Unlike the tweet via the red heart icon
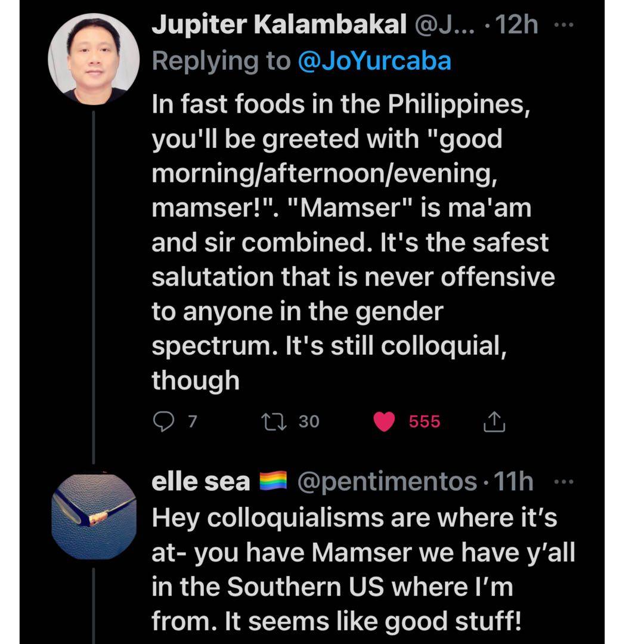This screenshot has width=644, height=644. tap(385, 422)
